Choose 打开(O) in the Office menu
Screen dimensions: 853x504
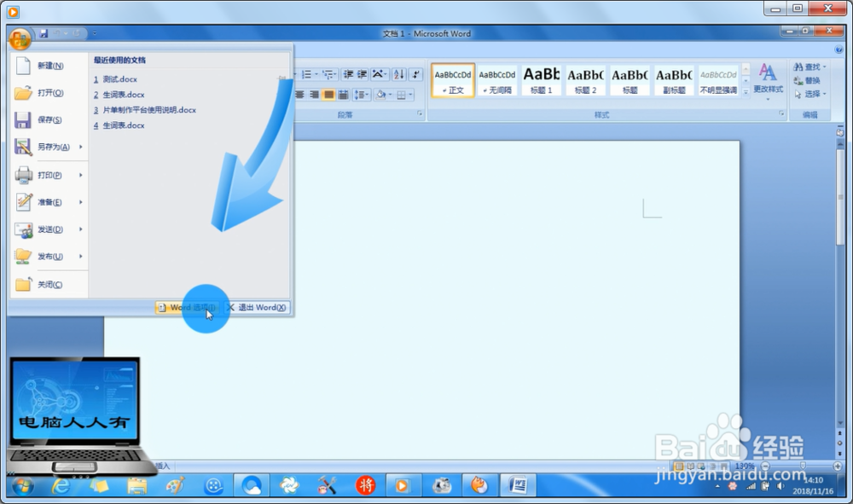[x=50, y=93]
